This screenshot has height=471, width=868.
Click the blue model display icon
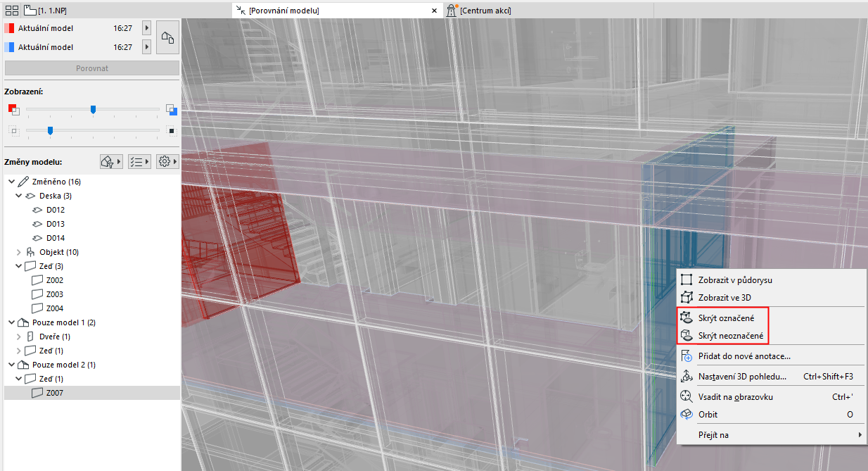click(171, 109)
